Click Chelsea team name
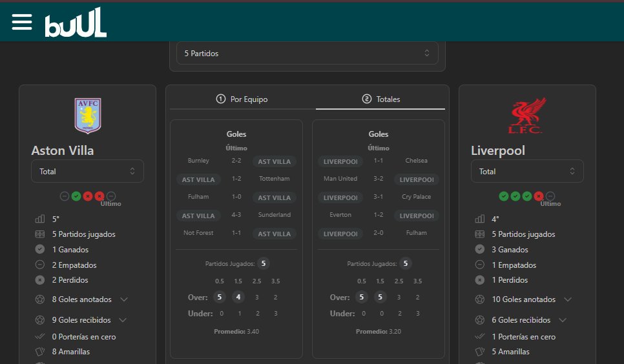The height and width of the screenshot is (364, 624). [x=416, y=161]
